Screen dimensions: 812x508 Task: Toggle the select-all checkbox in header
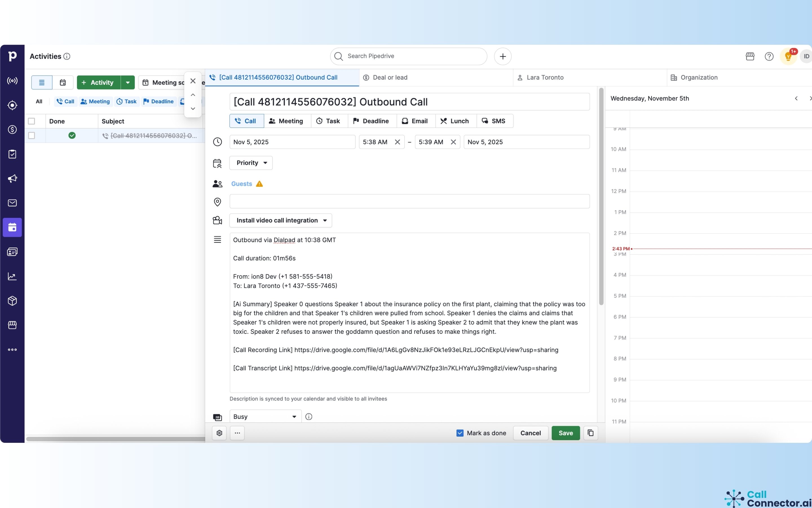click(x=32, y=121)
